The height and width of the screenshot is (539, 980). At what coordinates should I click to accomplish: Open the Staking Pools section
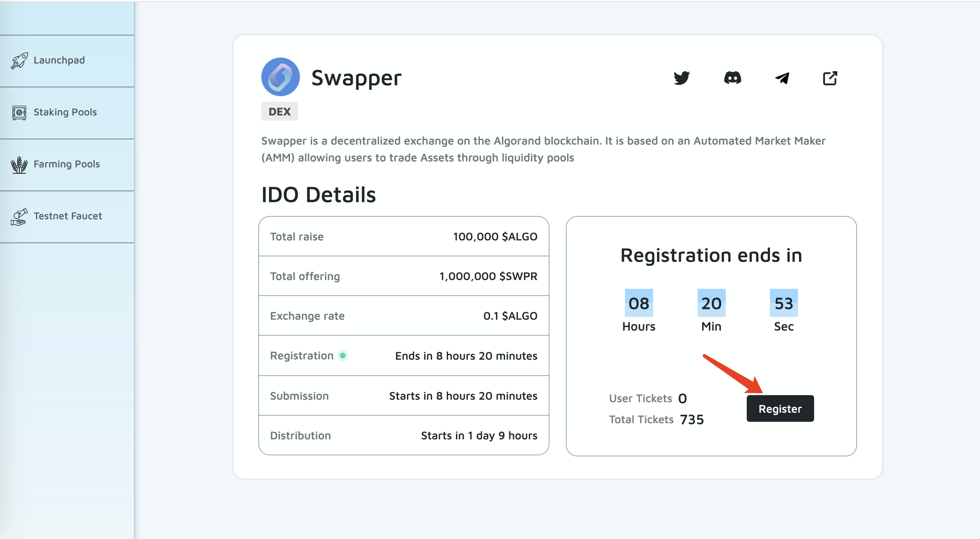[65, 112]
